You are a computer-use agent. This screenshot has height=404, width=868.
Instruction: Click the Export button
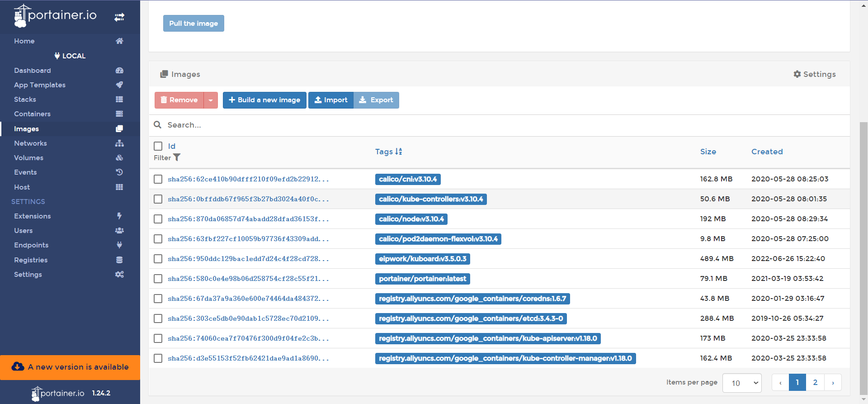(376, 100)
